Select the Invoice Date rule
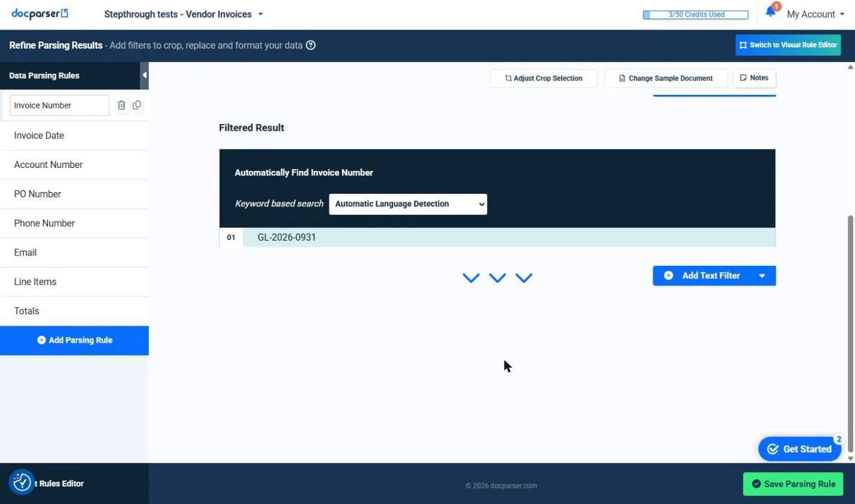 pos(74,136)
